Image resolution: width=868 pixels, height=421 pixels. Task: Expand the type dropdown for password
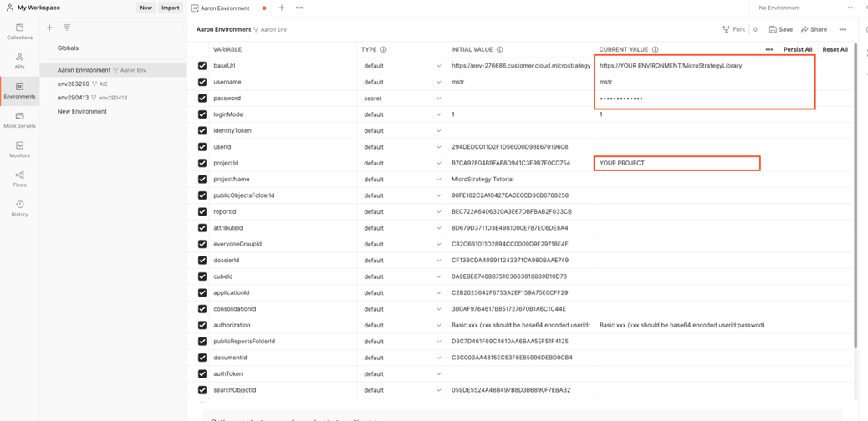point(438,99)
